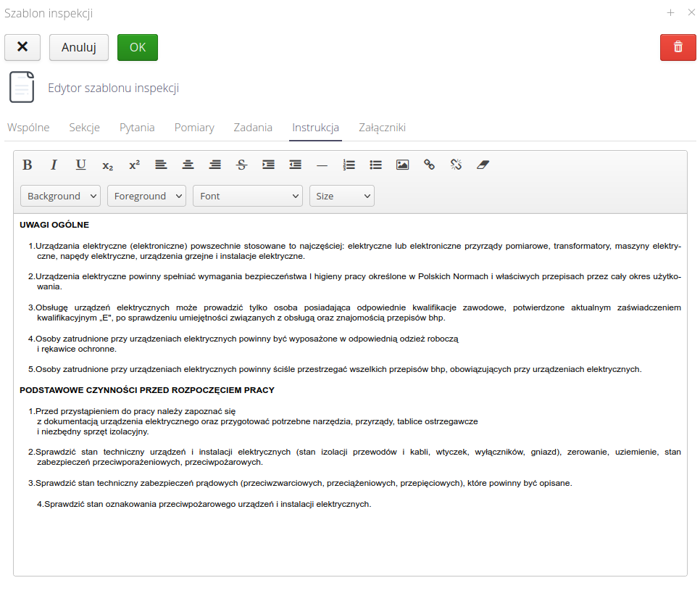700x591 pixels.
Task: Open the Załączniki tab
Action: pos(382,128)
